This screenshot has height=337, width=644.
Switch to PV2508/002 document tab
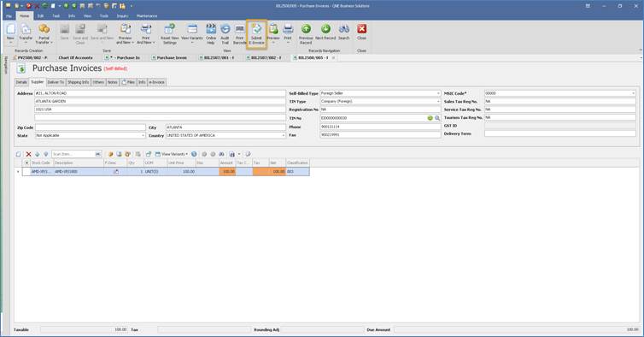(x=32, y=58)
